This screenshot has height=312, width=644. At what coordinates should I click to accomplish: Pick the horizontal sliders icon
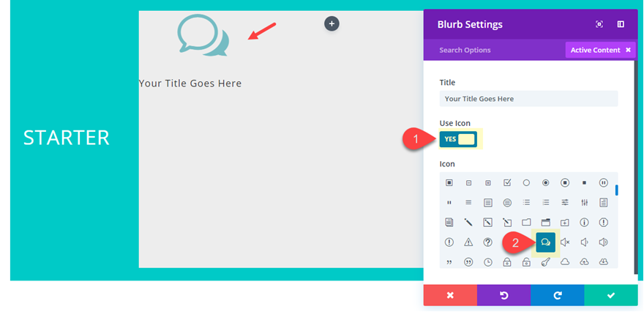pyautogui.click(x=565, y=202)
